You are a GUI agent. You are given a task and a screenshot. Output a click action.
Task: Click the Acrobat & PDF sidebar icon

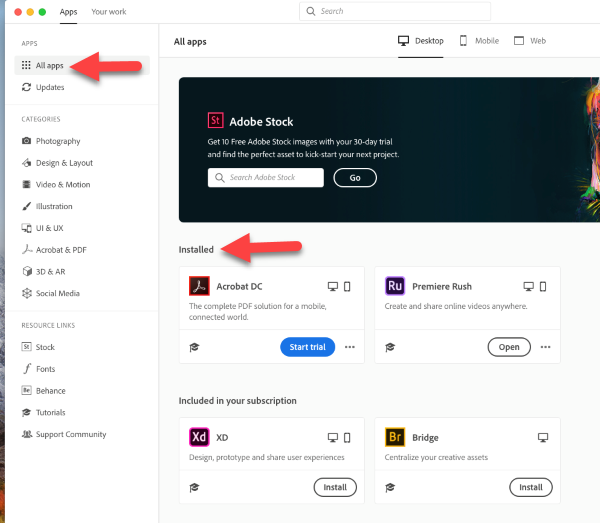27,249
